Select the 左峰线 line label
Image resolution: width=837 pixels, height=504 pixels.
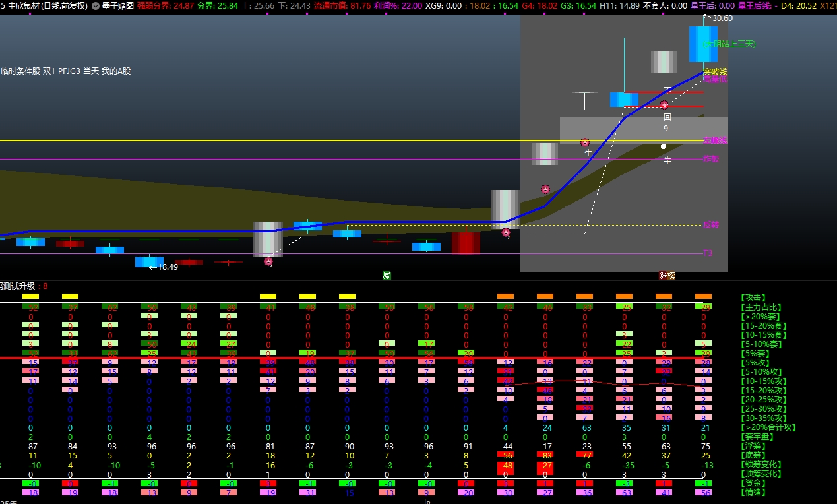coord(715,141)
